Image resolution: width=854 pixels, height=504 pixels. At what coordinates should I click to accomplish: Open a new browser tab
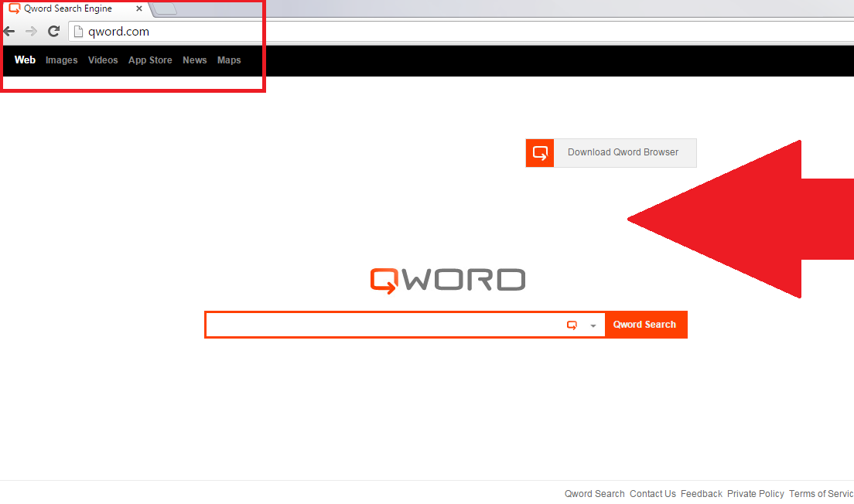pyautogui.click(x=165, y=9)
